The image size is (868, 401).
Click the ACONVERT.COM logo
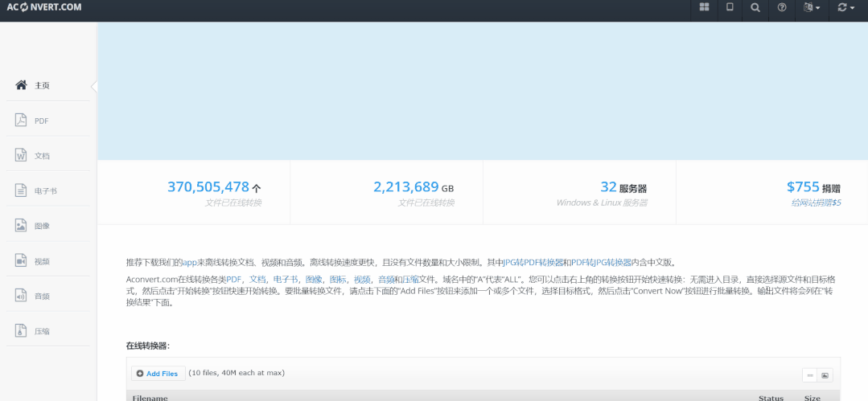[44, 7]
